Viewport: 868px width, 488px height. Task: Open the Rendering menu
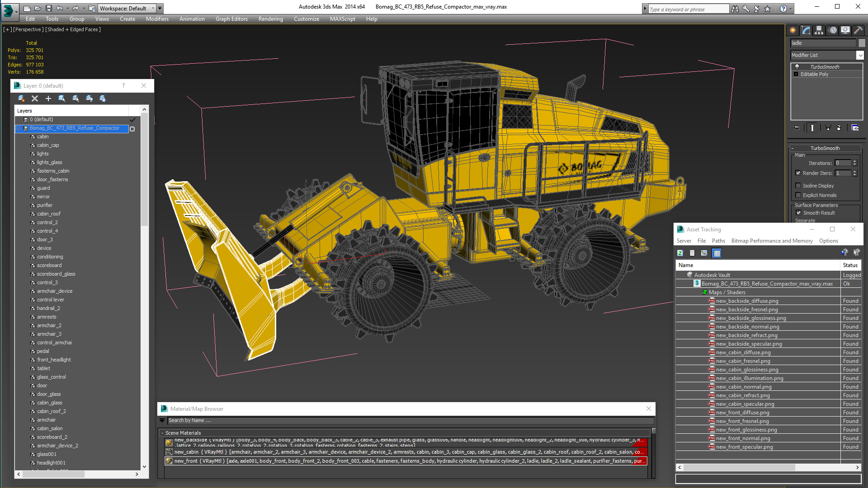pyautogui.click(x=271, y=19)
